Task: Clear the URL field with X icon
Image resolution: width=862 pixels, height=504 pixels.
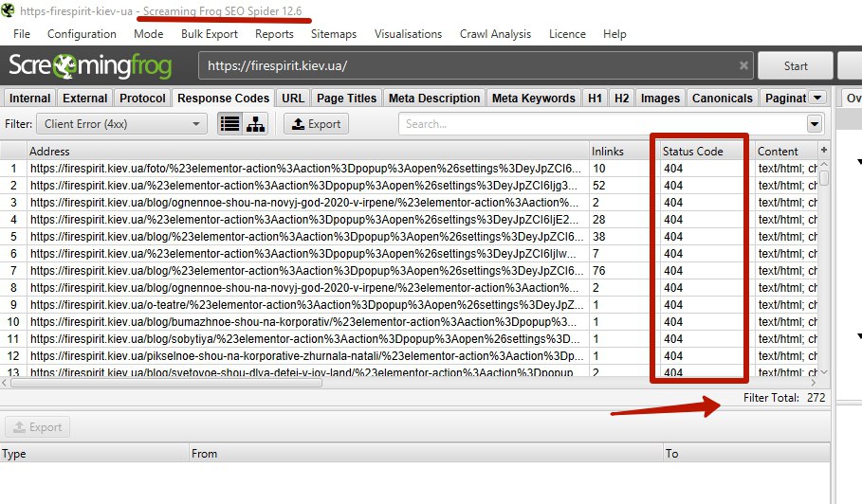Action: pos(743,66)
